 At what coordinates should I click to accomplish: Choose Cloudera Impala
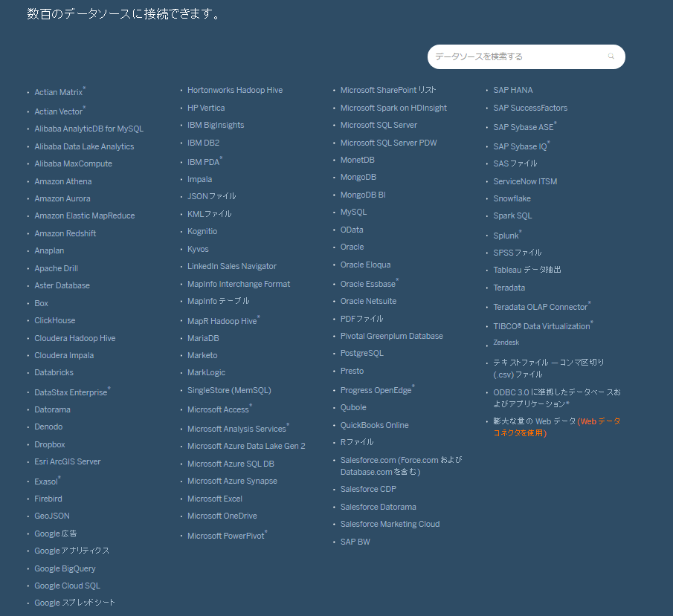pos(64,355)
